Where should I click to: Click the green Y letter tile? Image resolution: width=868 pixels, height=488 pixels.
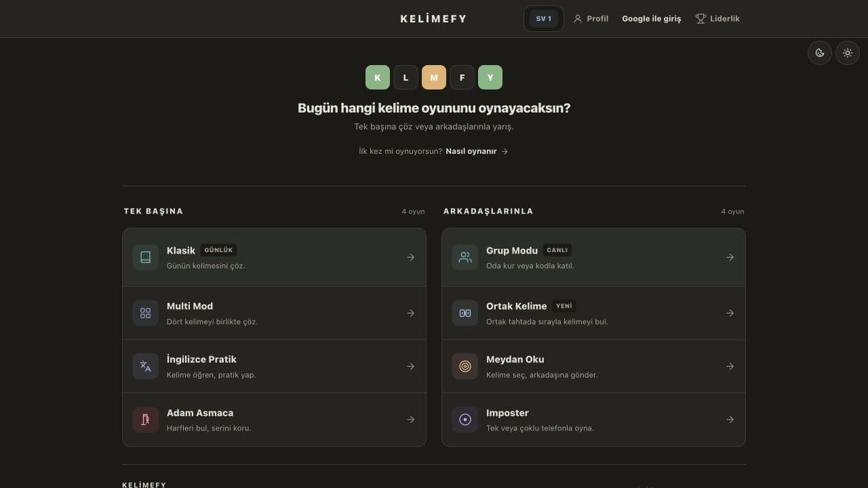pos(490,77)
